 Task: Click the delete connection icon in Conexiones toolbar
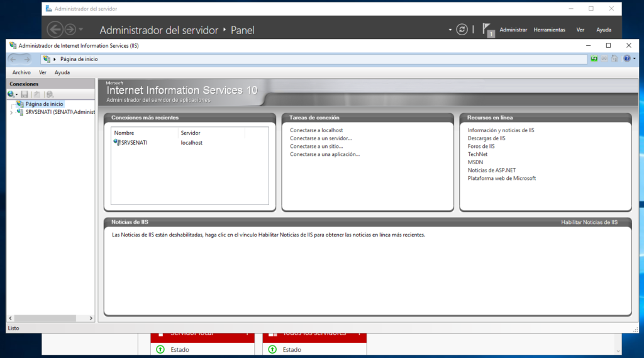(50, 94)
